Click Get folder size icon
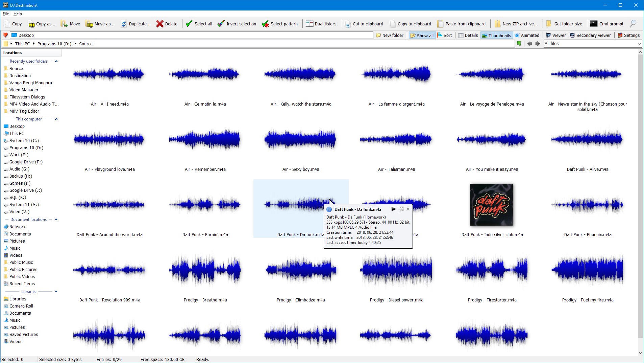 (549, 24)
